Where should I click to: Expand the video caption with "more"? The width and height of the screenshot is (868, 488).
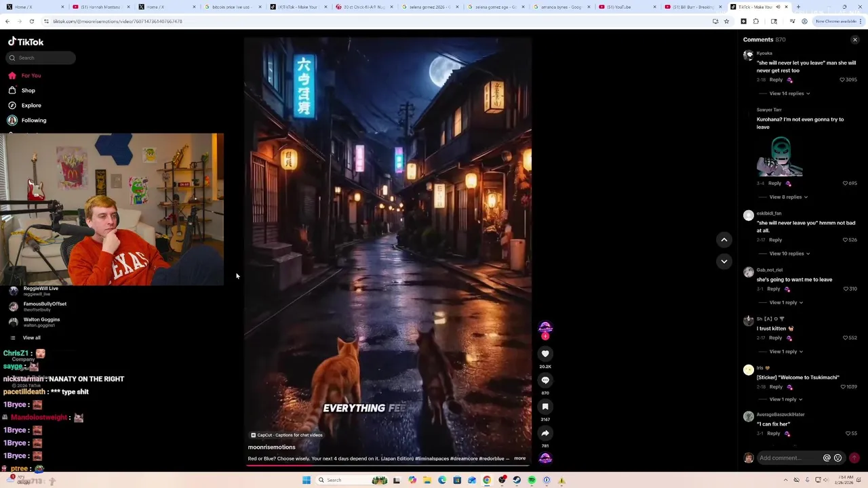click(x=519, y=458)
